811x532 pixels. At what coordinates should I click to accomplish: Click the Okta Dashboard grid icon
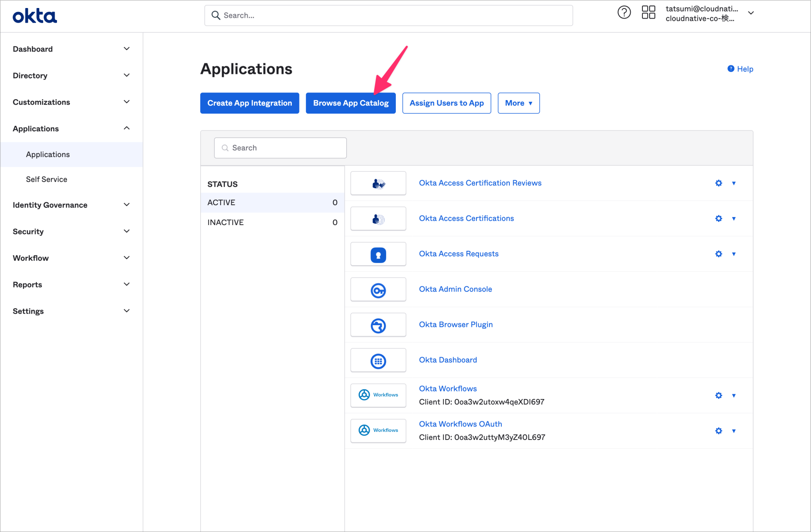click(x=378, y=360)
